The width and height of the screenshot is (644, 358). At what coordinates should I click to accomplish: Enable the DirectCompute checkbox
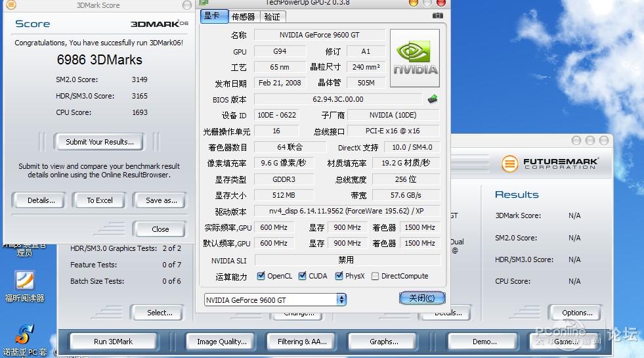click(375, 276)
